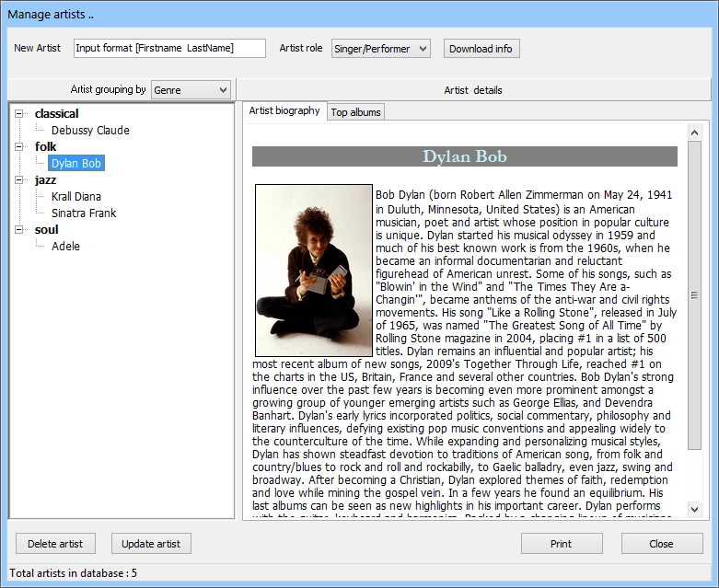Switch to the Top albums tab
Screen dimensions: 719x588
pyautogui.click(x=356, y=112)
